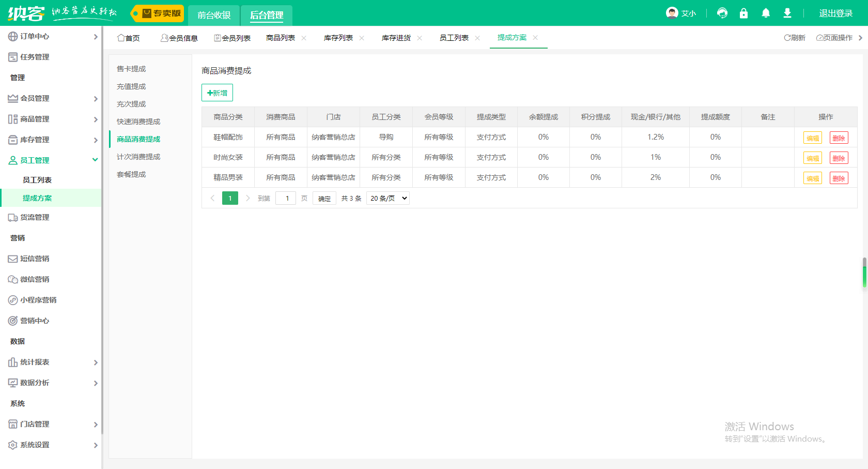Close the 商品列表 tab
Screen dimensions: 868x469
304,38
